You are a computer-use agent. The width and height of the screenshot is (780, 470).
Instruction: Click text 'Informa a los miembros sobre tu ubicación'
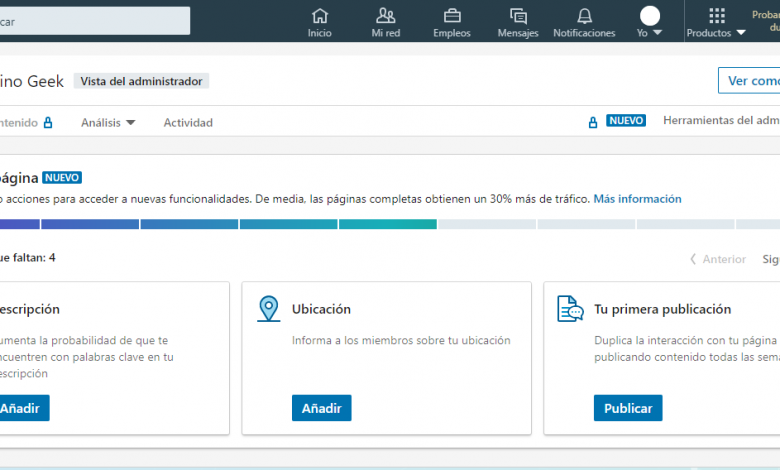pos(401,340)
